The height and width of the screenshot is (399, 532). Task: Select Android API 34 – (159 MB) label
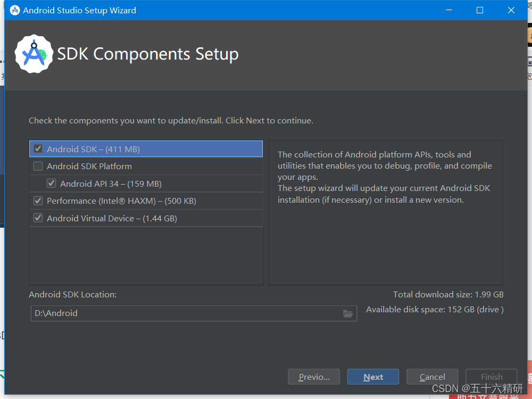point(111,184)
